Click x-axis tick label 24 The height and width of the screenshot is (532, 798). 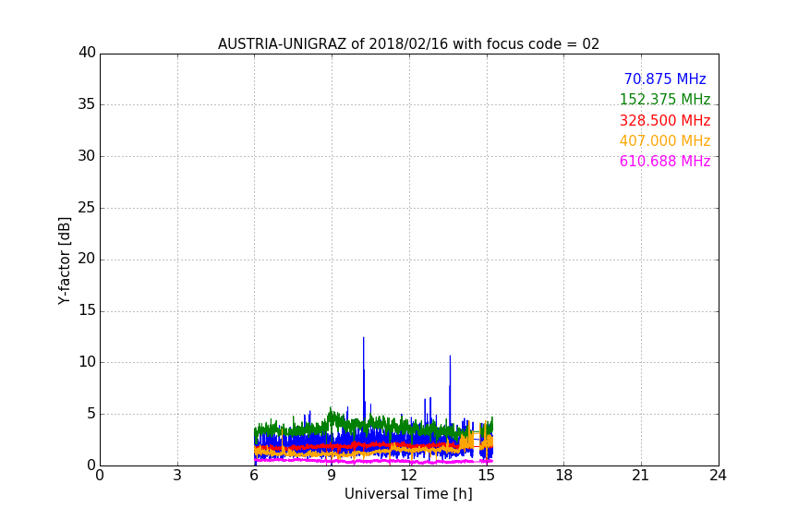pos(718,477)
